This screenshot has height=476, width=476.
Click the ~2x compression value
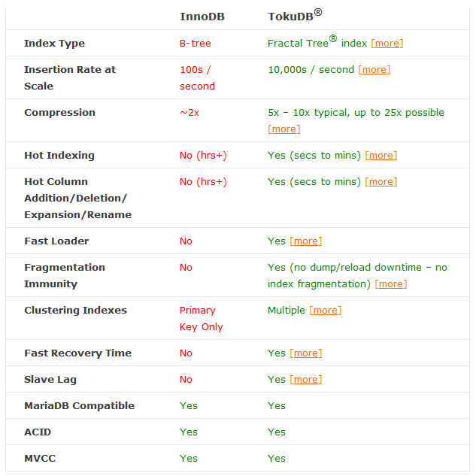tap(189, 113)
